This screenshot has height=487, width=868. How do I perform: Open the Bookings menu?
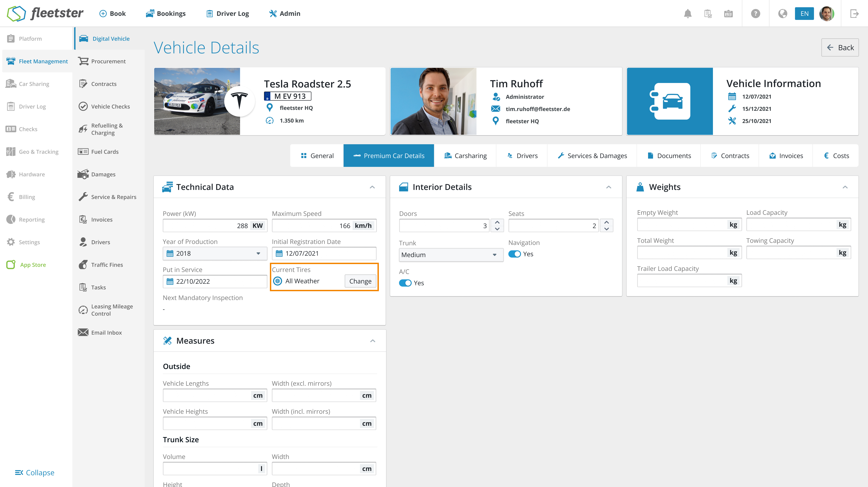click(166, 14)
